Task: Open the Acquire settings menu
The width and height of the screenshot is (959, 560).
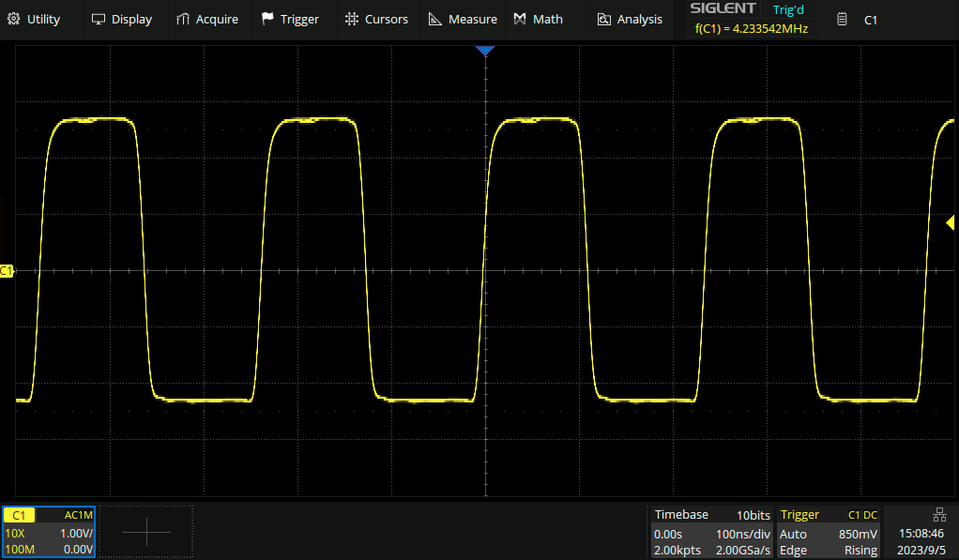Action: coord(207,19)
